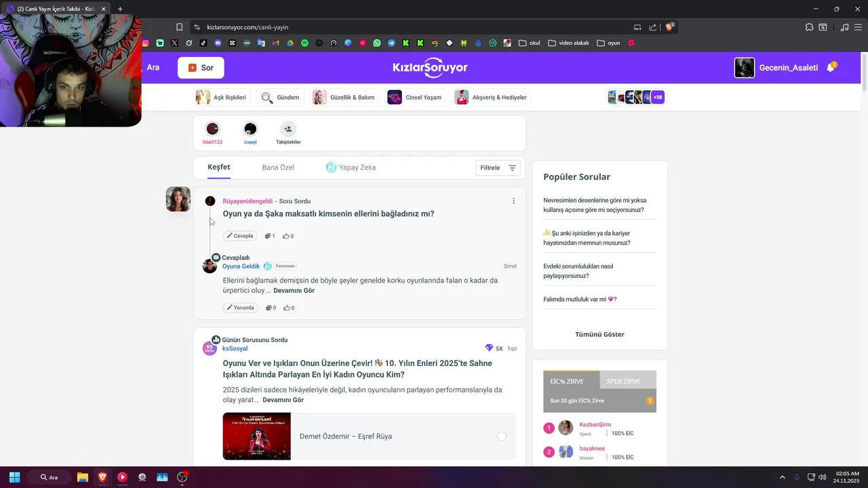The image size is (868, 488).
Task: Show hidden icons in system tray
Action: click(x=782, y=477)
